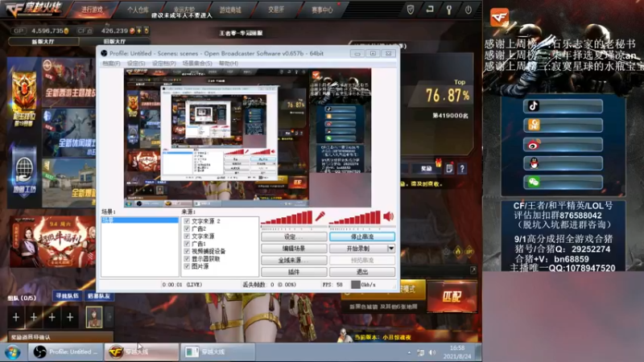Viewport: 644px width, 362px height.
Task: Select the 进行游戏 tab in game
Action: click(92, 10)
